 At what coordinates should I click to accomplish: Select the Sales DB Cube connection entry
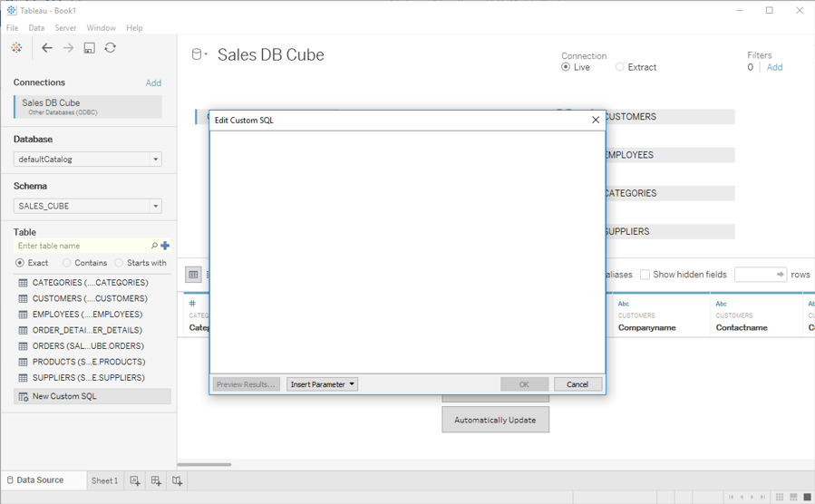(x=88, y=107)
